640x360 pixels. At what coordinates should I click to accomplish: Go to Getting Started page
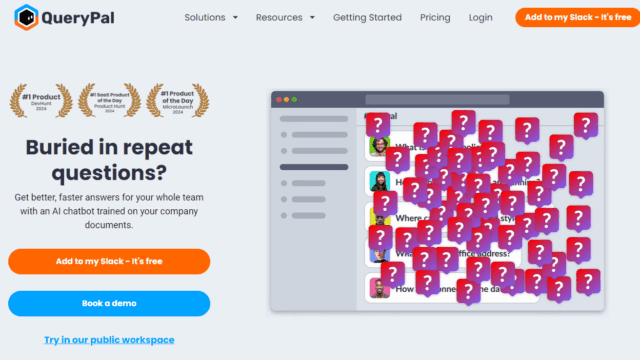(x=367, y=18)
